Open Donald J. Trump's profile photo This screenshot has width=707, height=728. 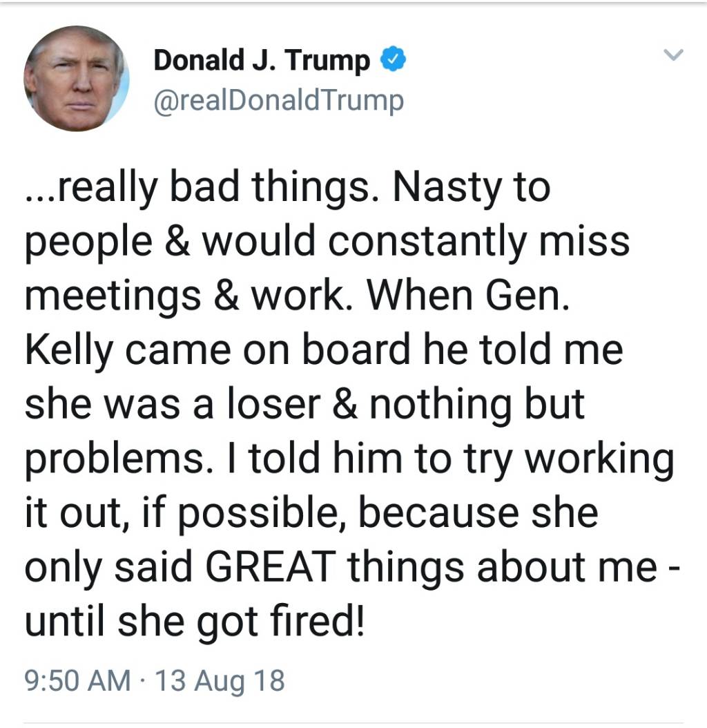point(77,79)
